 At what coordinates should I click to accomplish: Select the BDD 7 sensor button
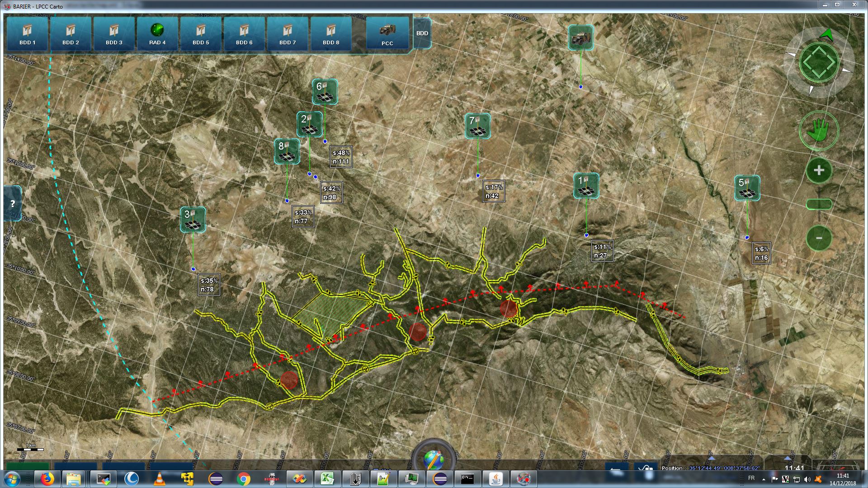(288, 34)
